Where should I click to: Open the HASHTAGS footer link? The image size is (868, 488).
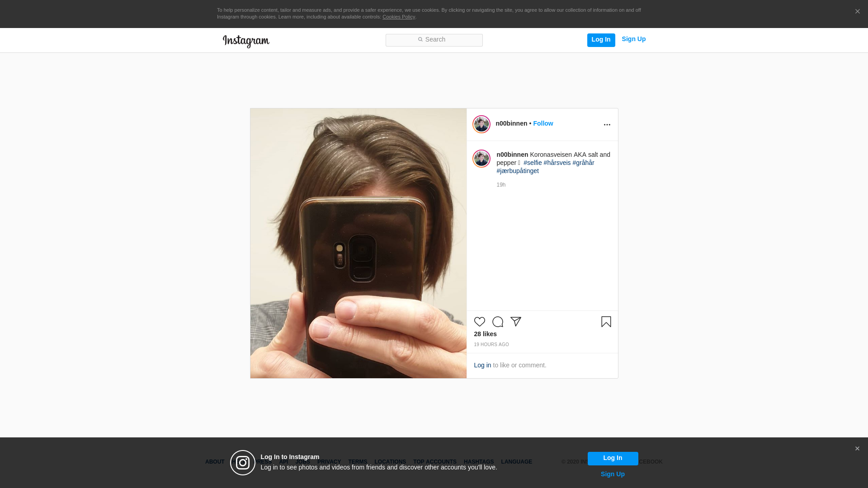479,462
